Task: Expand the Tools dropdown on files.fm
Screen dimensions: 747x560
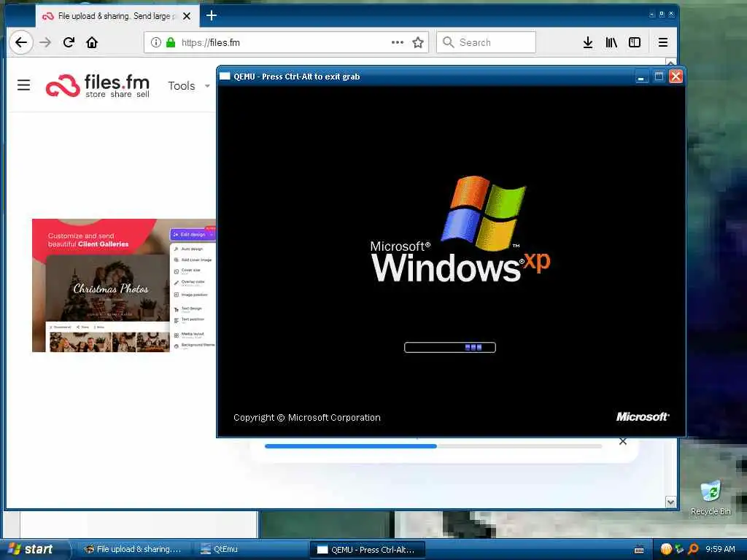Action: (189, 86)
